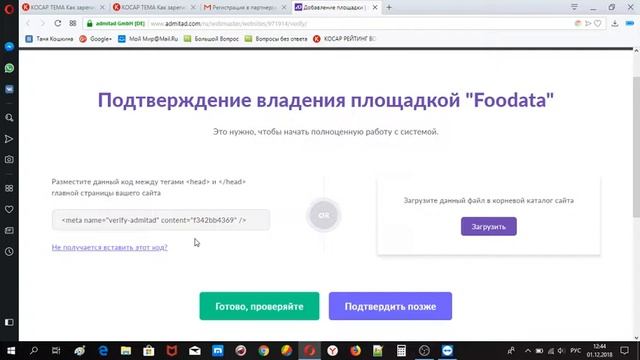Open the Speed Dial grid in sidebar

coord(9,188)
